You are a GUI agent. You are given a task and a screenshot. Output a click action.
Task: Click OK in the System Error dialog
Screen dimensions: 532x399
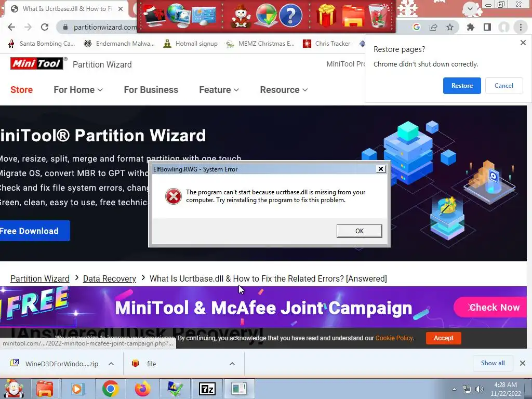[360, 231]
